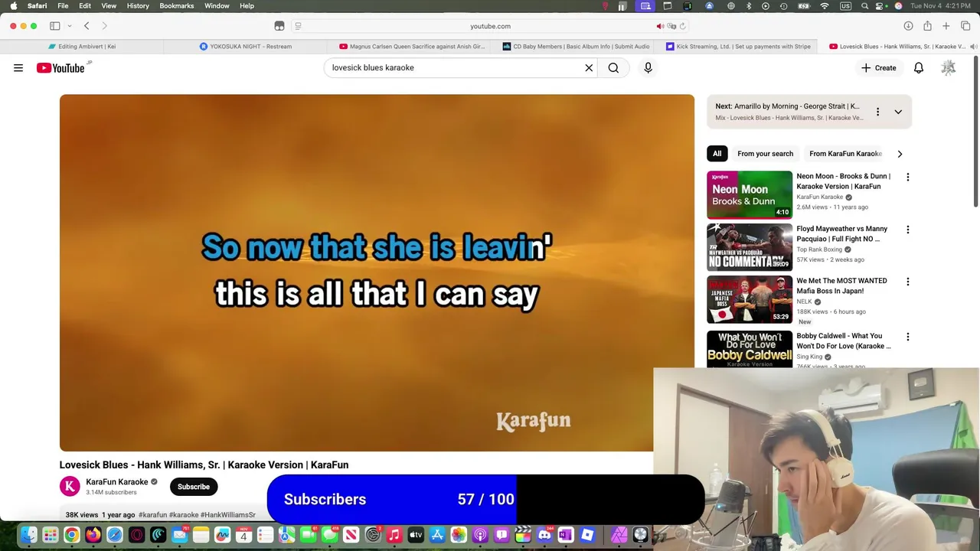Open more options for Mayweather vs Pacquiao video
This screenshot has height=551, width=980.
point(908,230)
